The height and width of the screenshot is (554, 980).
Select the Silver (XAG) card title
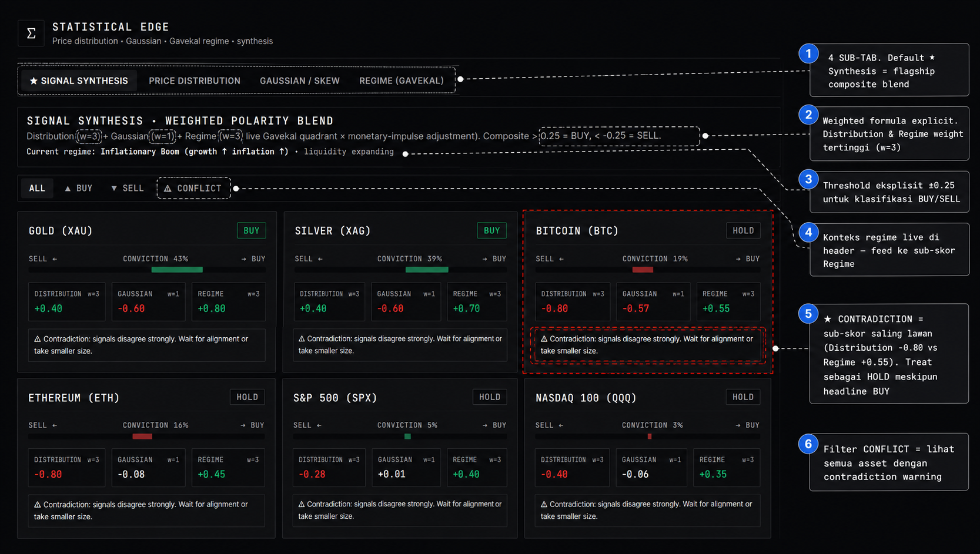[x=333, y=231]
